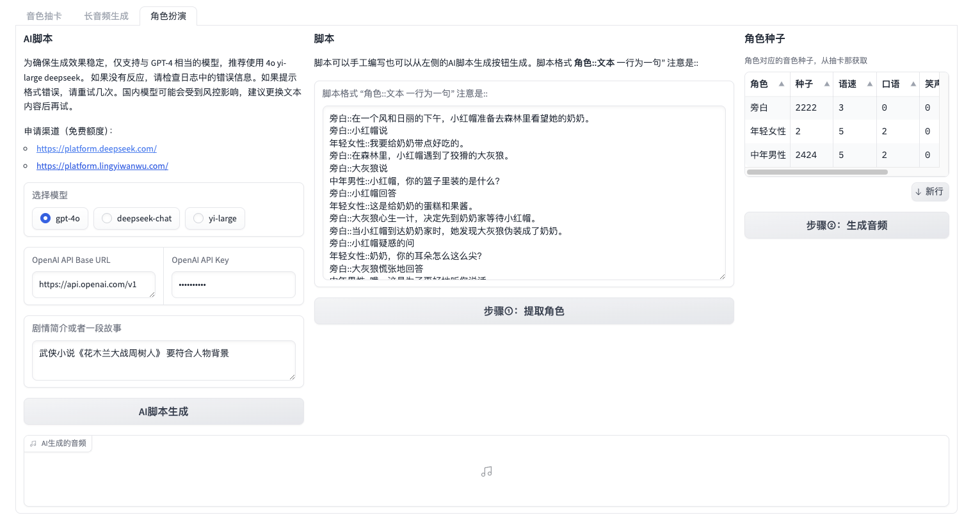Image resolution: width=980 pixels, height=522 pixels.
Task: Sort the table by 角色 column arrow
Action: 781,84
